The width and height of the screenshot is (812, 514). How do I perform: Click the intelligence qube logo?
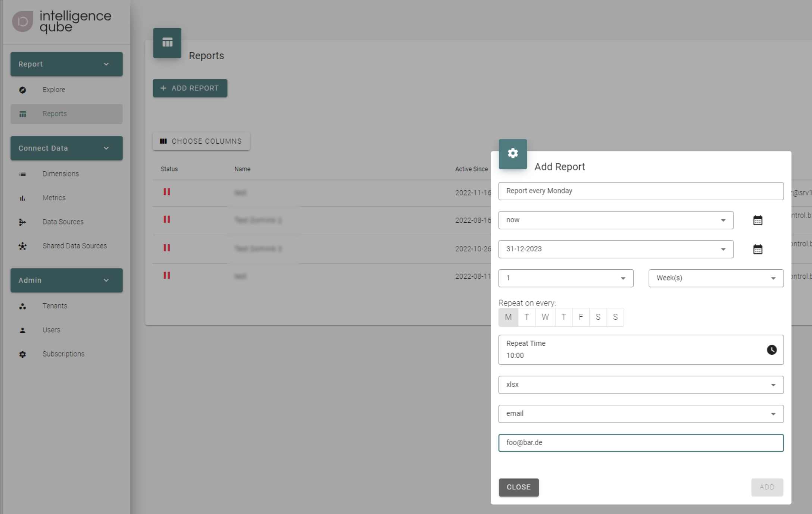point(62,21)
